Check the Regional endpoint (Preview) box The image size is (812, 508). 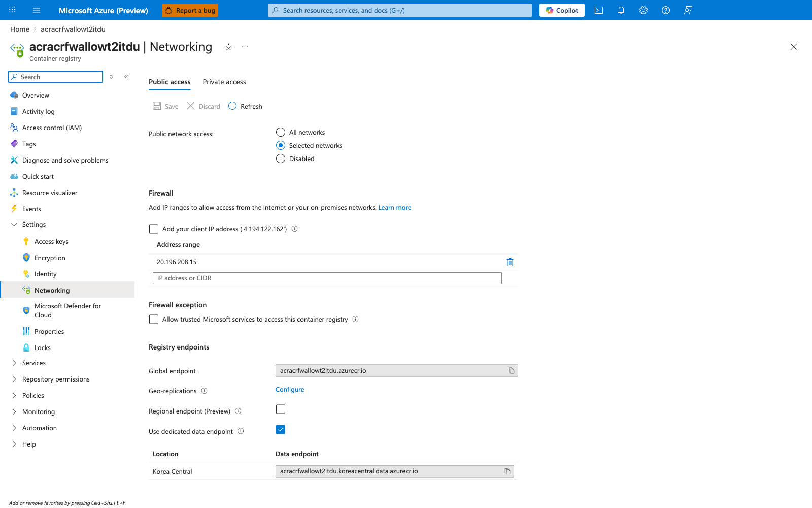(x=281, y=409)
